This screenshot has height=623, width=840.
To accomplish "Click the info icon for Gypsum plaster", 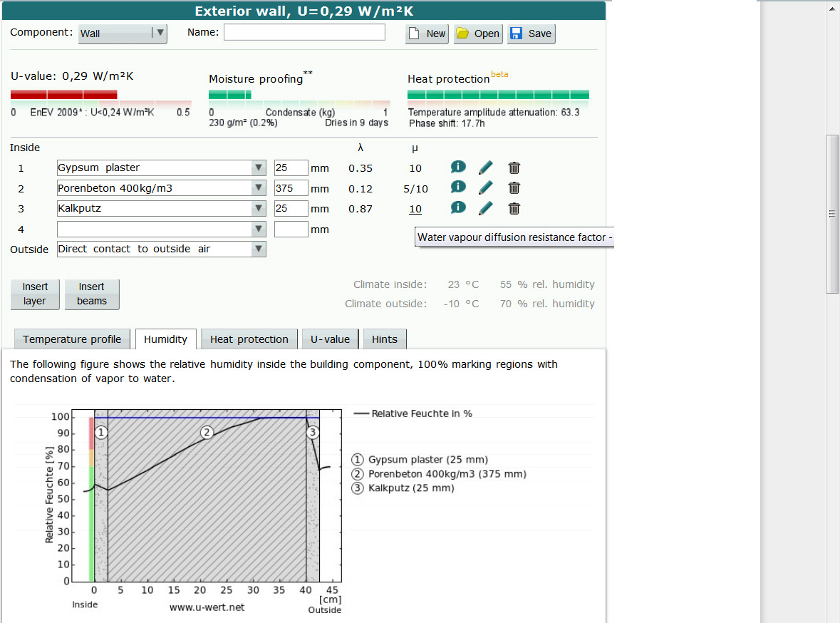I will click(x=457, y=167).
